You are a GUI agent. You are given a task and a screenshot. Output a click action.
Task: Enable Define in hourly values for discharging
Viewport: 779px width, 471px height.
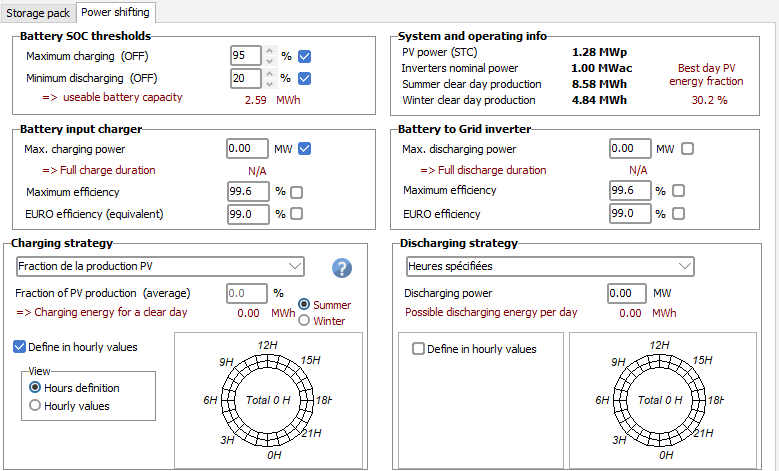point(419,349)
